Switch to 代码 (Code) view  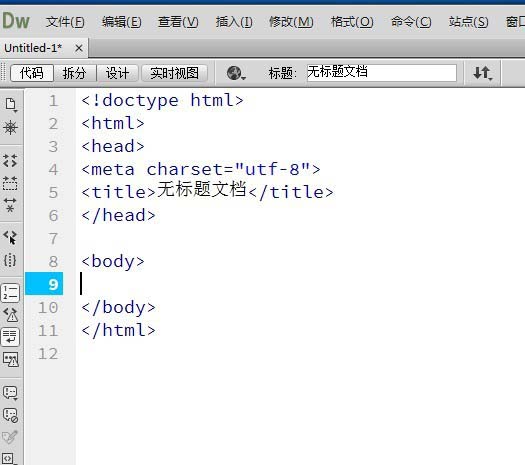point(32,73)
